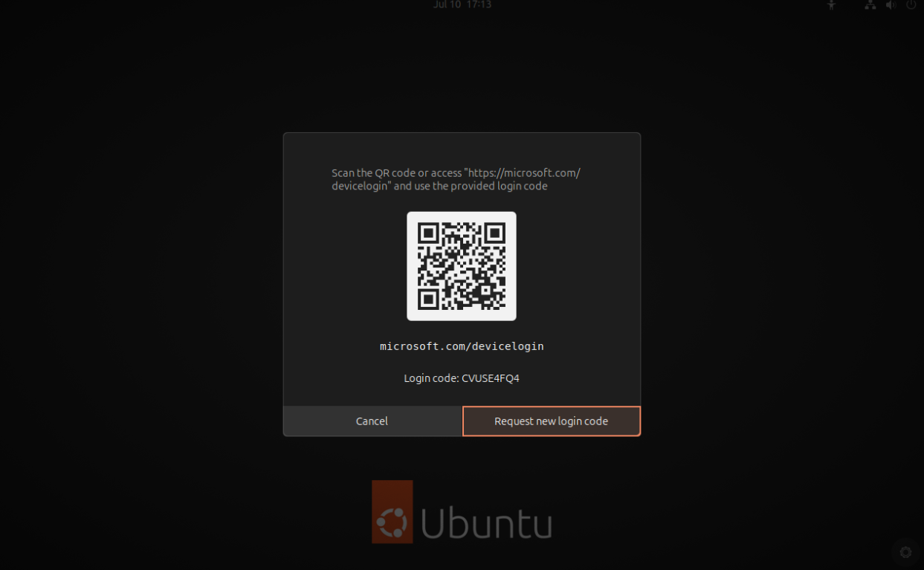The image size is (924, 570).
Task: Click the Cancel button
Action: coord(372,421)
